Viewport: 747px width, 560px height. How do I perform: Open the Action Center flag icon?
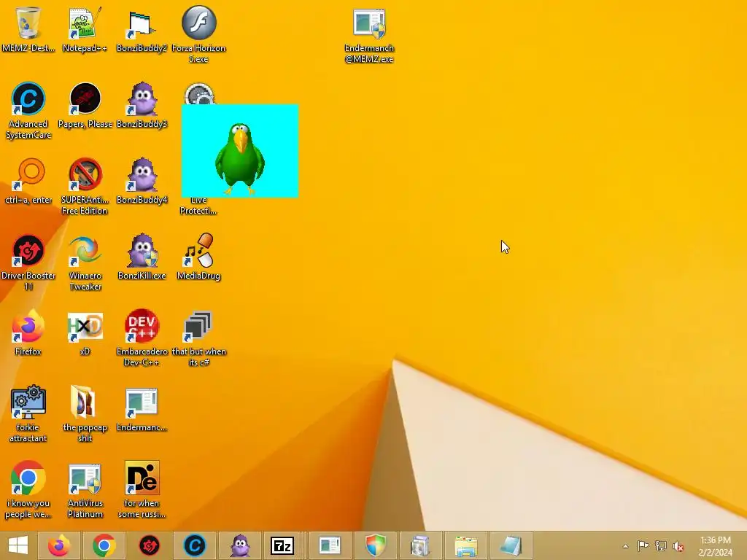[643, 545]
